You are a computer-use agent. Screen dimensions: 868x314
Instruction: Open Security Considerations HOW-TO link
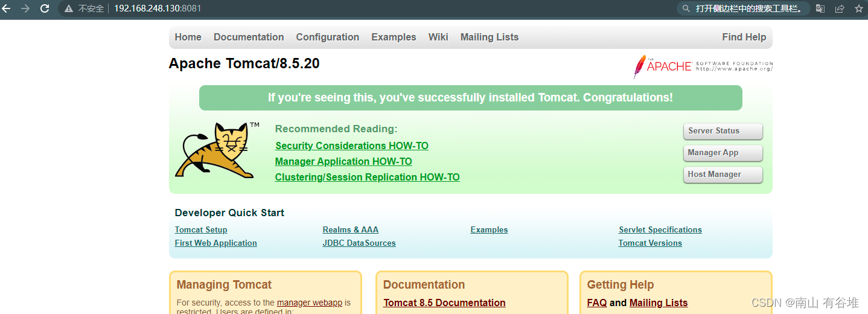click(x=352, y=146)
